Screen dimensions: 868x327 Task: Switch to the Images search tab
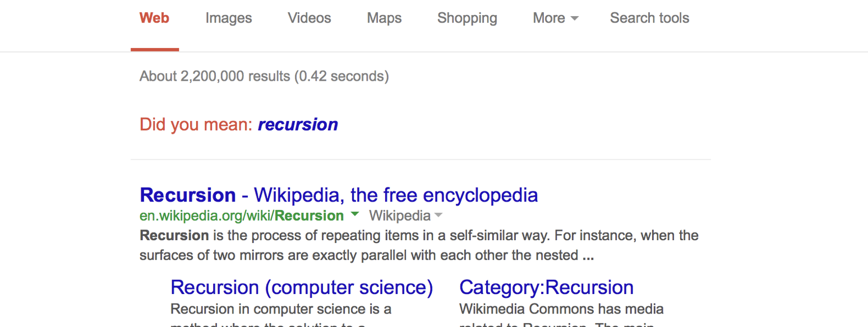pos(228,18)
